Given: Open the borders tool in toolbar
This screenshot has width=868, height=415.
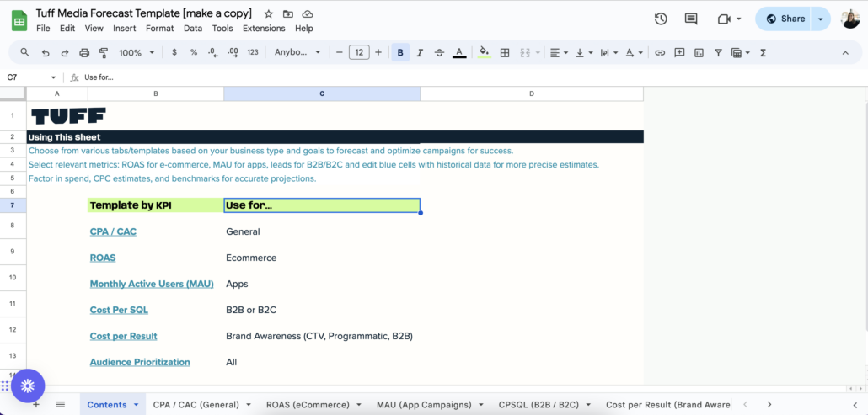Looking at the screenshot, I should pos(505,52).
